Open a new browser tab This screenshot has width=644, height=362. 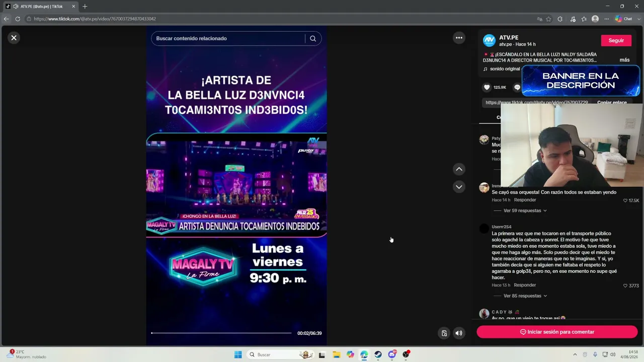(85, 7)
